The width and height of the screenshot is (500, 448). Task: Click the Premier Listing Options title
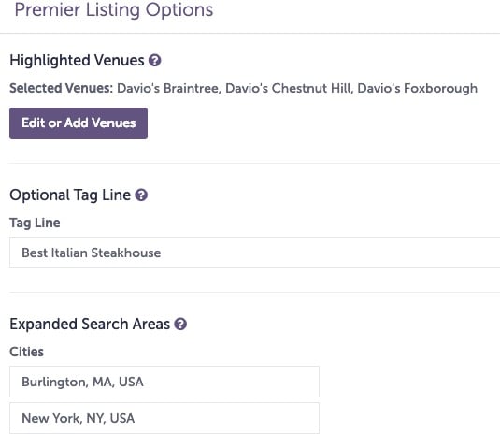114,10
